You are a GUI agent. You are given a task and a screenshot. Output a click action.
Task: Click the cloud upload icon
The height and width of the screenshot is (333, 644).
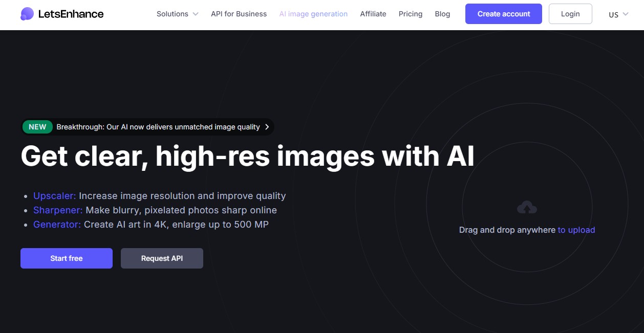point(527,207)
